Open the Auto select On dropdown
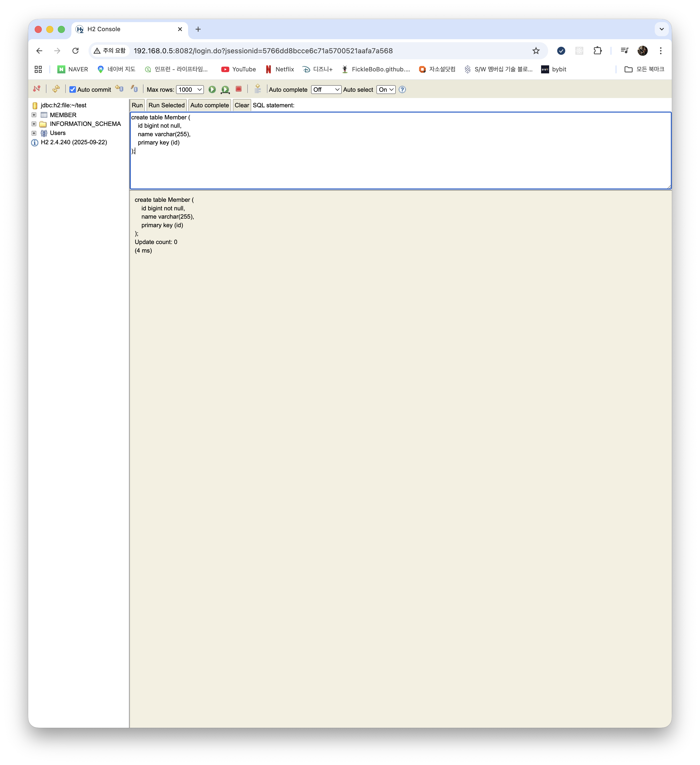Viewport: 700px width, 765px height. click(386, 89)
